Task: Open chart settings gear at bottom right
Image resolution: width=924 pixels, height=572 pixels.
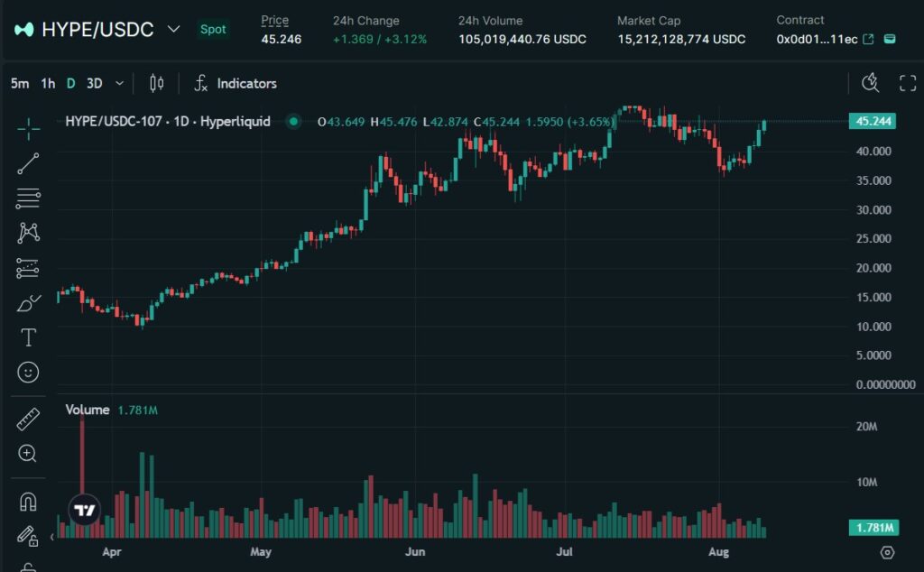Action: pyautogui.click(x=888, y=552)
